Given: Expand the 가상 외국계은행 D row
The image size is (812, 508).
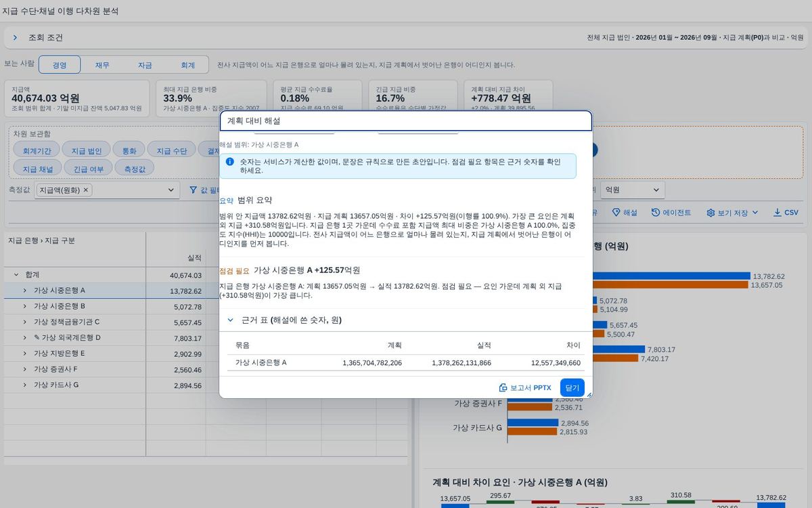Looking at the screenshot, I should pos(25,338).
